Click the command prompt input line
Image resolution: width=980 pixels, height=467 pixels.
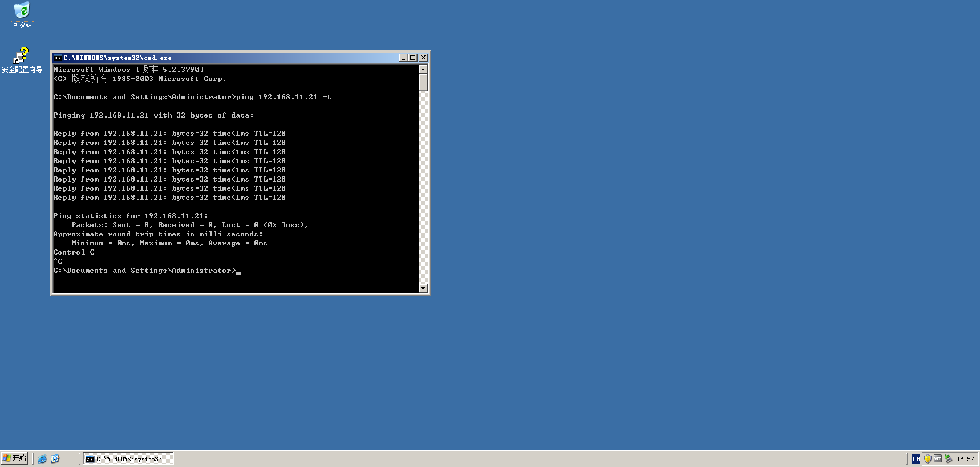238,271
